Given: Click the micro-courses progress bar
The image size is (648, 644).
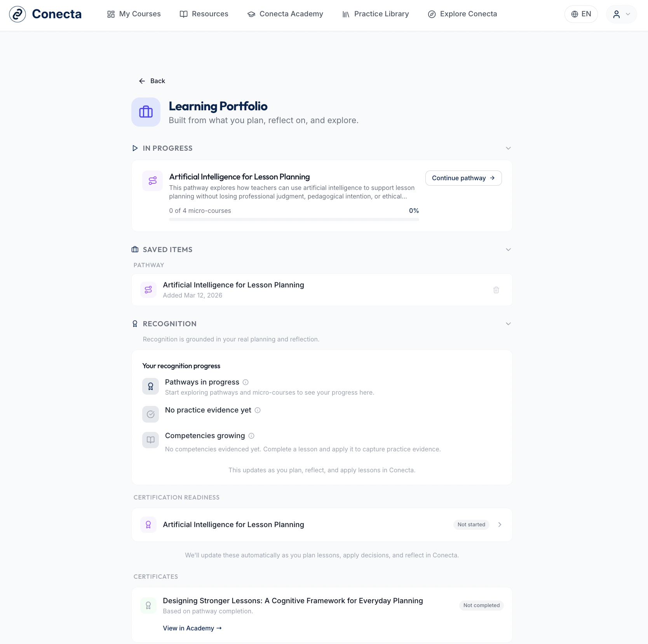Looking at the screenshot, I should pos(294,219).
